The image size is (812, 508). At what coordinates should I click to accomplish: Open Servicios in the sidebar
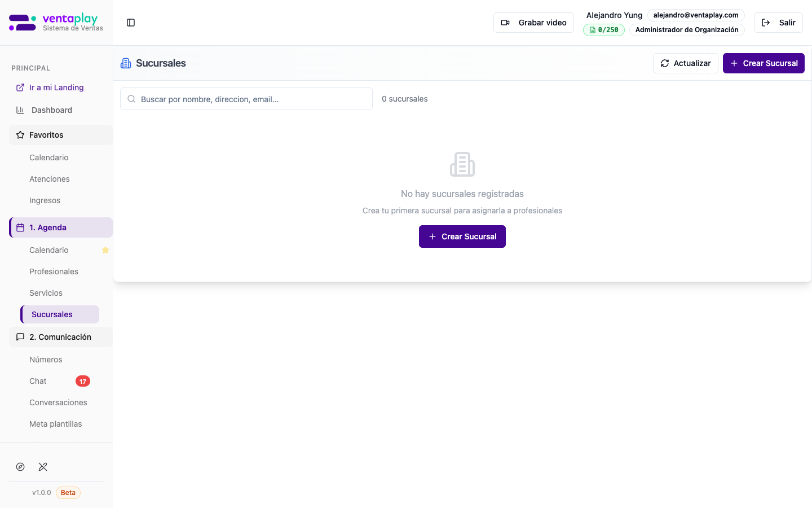[46, 293]
